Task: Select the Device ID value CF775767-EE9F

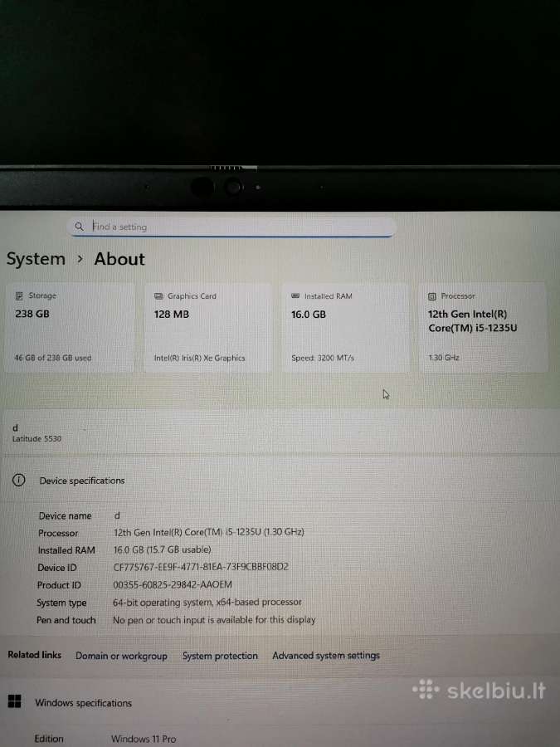Action: click(201, 567)
